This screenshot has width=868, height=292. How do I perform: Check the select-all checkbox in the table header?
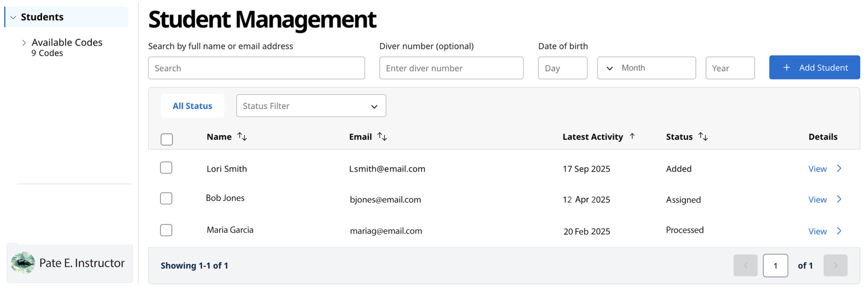coord(167,139)
